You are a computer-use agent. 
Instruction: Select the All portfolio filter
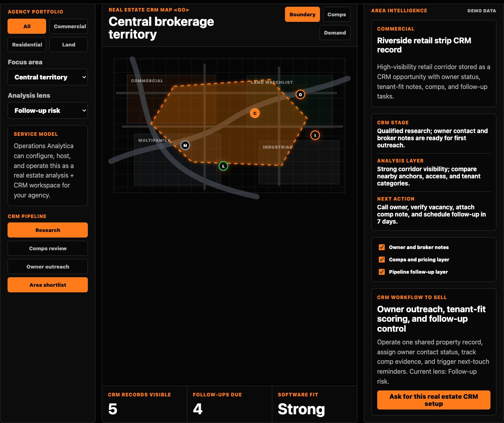pos(27,26)
